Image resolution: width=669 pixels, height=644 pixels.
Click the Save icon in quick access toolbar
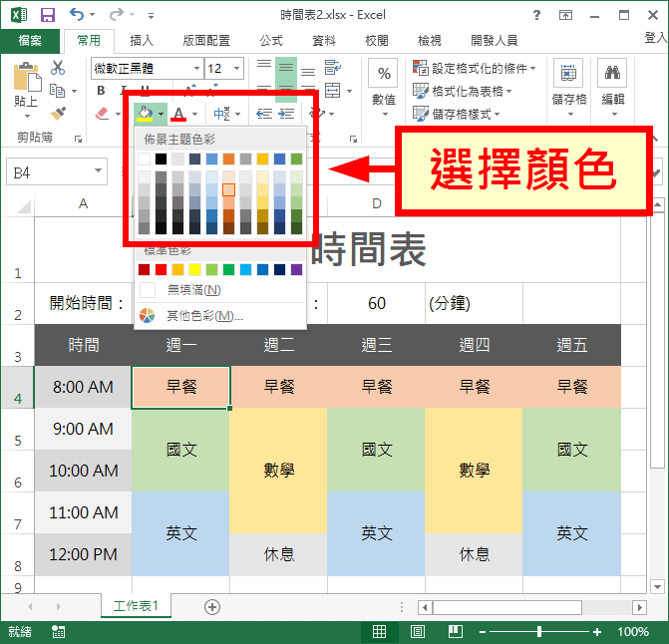pos(48,15)
